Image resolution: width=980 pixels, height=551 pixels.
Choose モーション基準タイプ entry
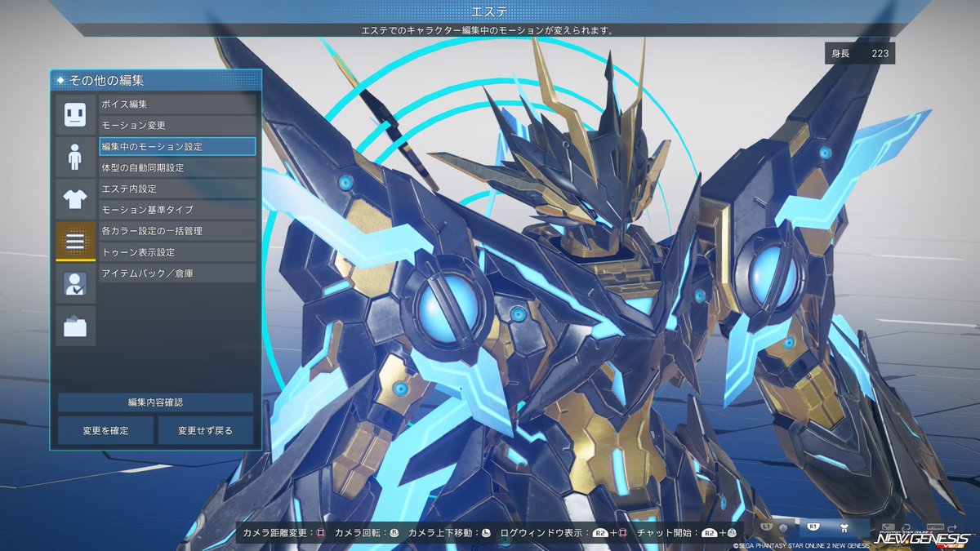177,210
